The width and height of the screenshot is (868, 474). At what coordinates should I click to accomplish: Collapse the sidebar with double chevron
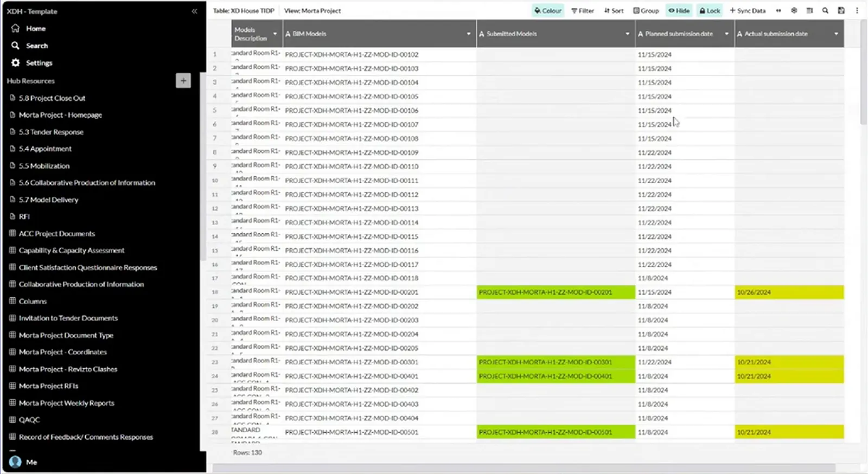pyautogui.click(x=194, y=11)
